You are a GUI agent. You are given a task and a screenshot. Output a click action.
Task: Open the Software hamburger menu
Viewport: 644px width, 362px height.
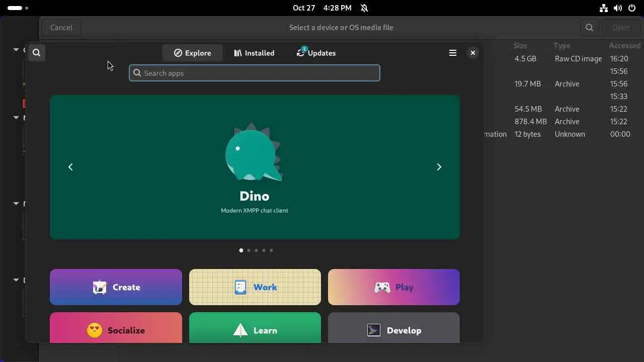click(x=453, y=53)
